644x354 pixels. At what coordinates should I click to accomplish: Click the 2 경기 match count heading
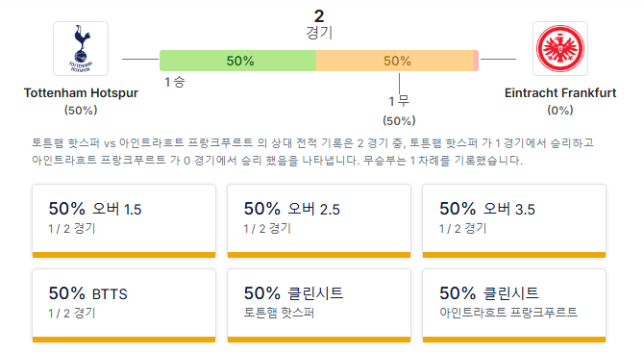(x=319, y=24)
